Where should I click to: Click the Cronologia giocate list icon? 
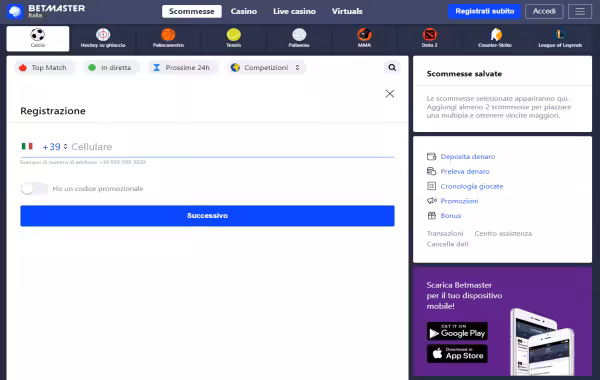pos(432,186)
